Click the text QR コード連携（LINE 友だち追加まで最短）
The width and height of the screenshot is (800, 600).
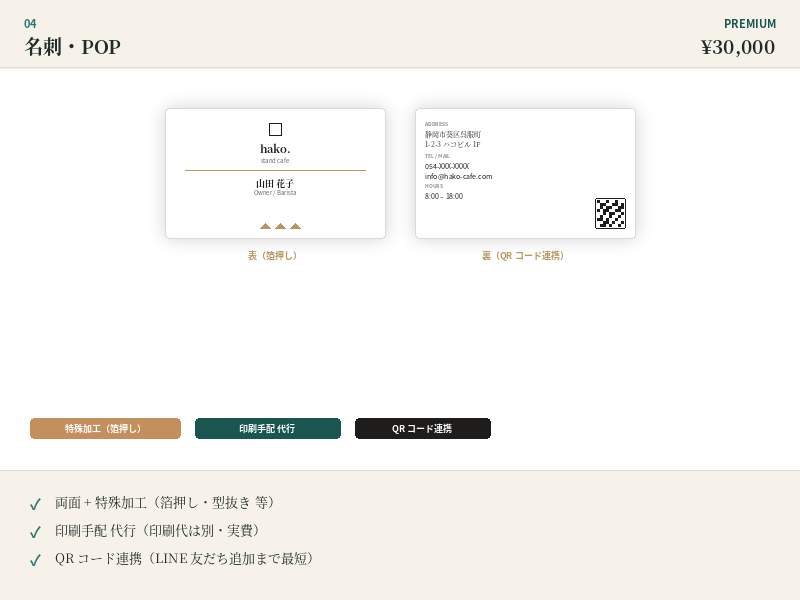184,559
